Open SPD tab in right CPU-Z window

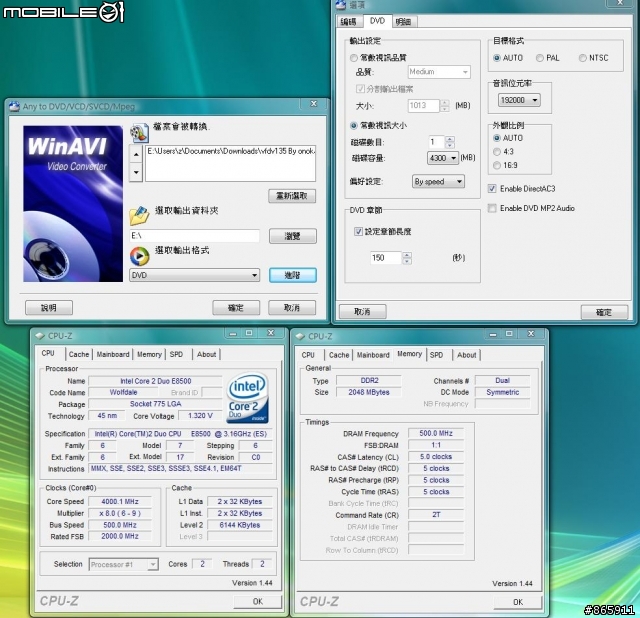tap(436, 355)
